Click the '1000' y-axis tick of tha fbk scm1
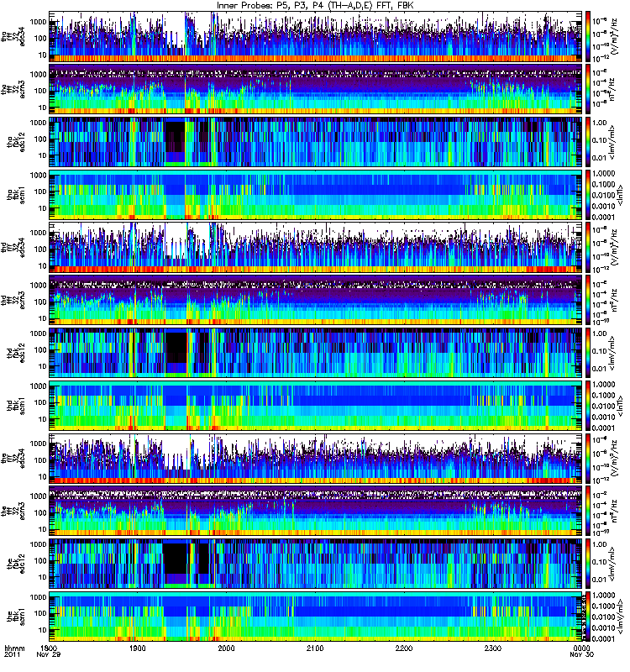Viewport: 630px width, 672px height. point(38,176)
